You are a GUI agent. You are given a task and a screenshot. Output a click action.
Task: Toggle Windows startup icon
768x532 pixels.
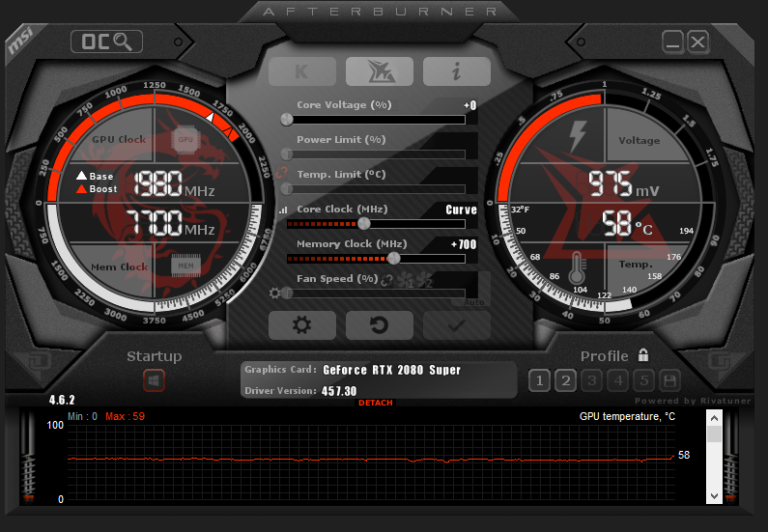[154, 380]
